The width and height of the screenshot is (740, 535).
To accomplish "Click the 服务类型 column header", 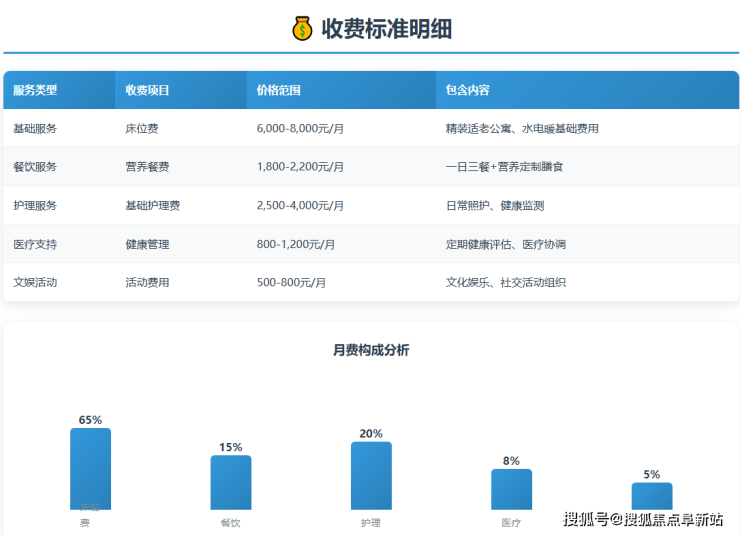I will 35,90.
